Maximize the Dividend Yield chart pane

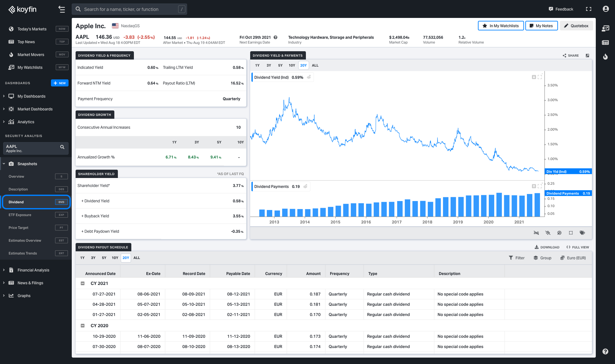tap(540, 77)
